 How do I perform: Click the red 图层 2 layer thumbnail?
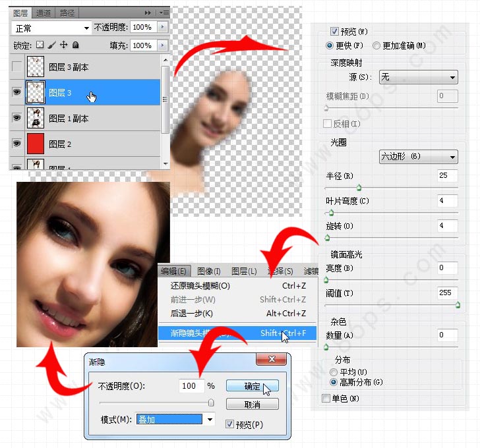click(x=36, y=143)
